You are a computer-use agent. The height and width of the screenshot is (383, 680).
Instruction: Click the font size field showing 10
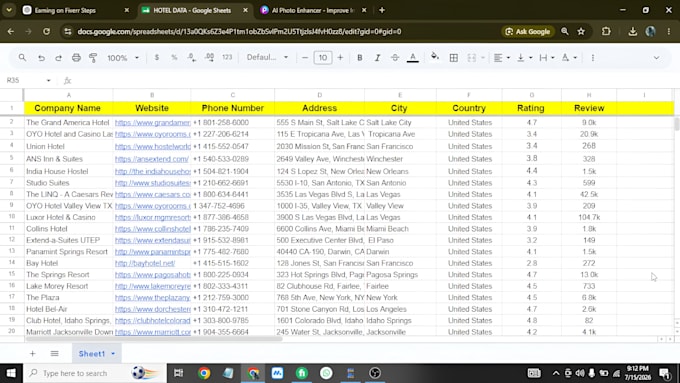[x=323, y=57]
